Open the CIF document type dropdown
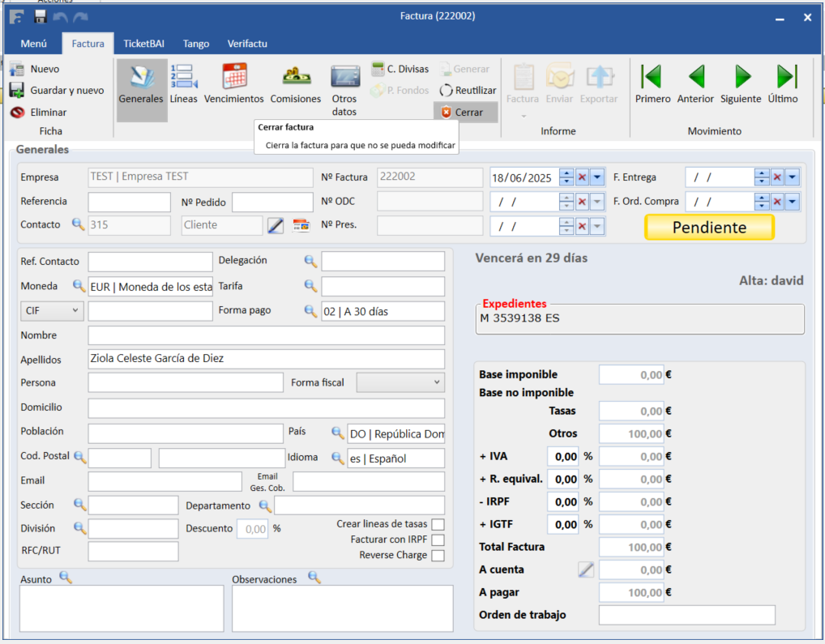The height and width of the screenshot is (644, 825). 51,311
